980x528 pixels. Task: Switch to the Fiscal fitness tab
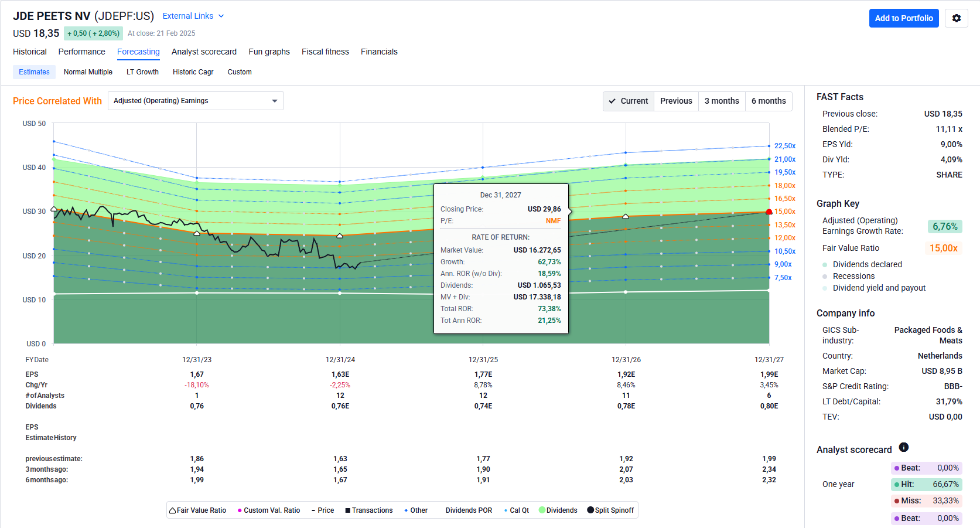click(325, 52)
